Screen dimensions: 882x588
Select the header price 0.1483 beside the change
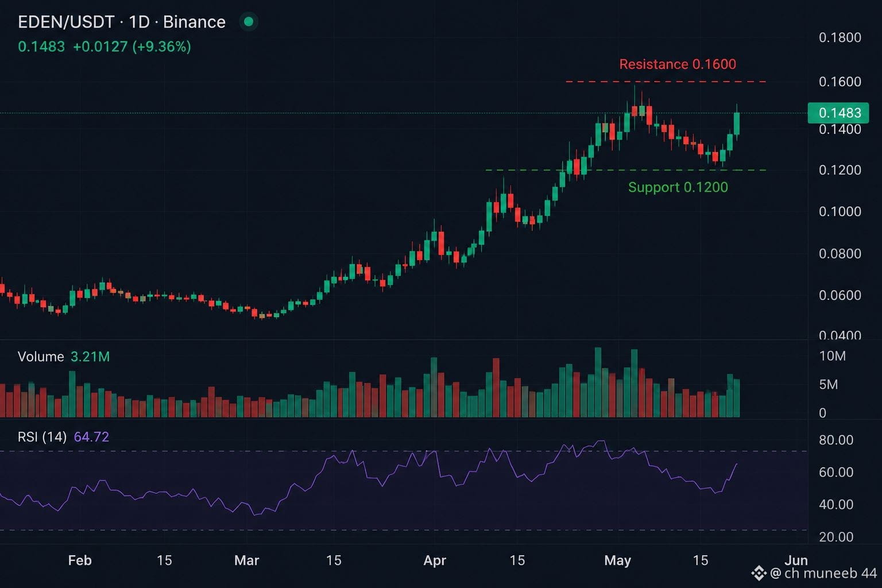(x=41, y=47)
